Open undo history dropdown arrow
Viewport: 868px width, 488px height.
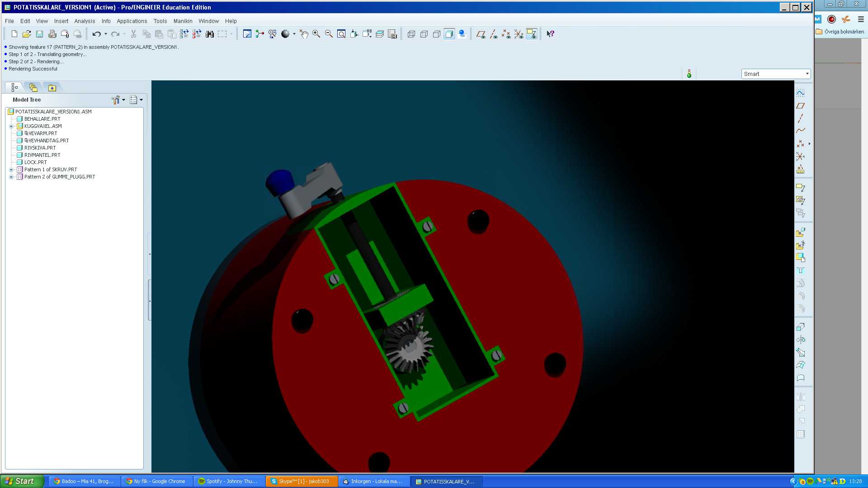coord(106,34)
